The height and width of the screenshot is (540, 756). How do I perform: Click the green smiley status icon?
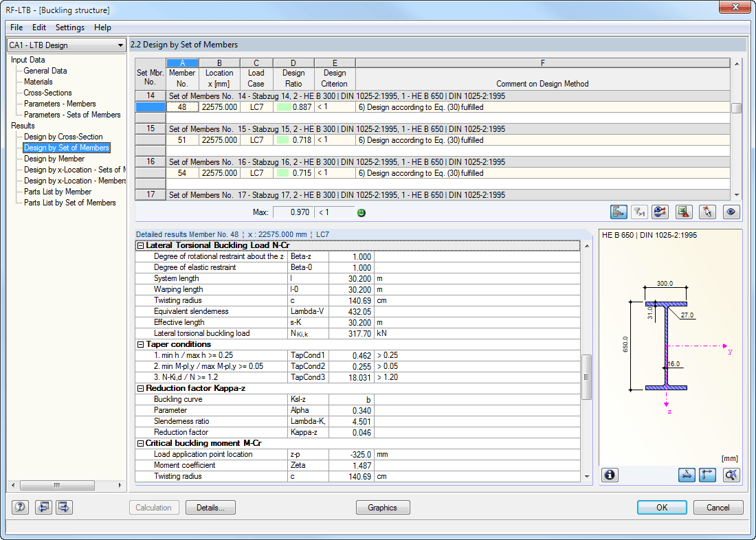361,212
